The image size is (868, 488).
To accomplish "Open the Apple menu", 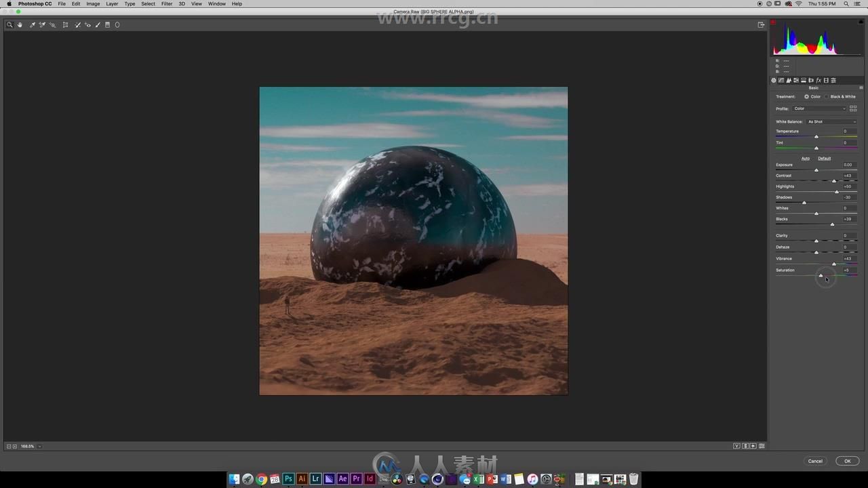I will [9, 4].
